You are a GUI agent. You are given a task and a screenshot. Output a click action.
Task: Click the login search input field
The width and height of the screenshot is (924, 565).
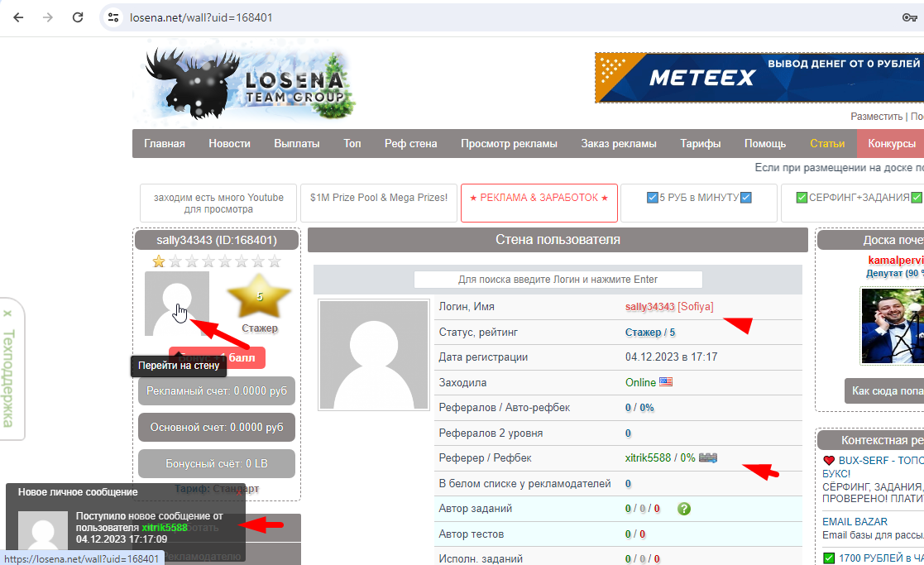(x=558, y=280)
